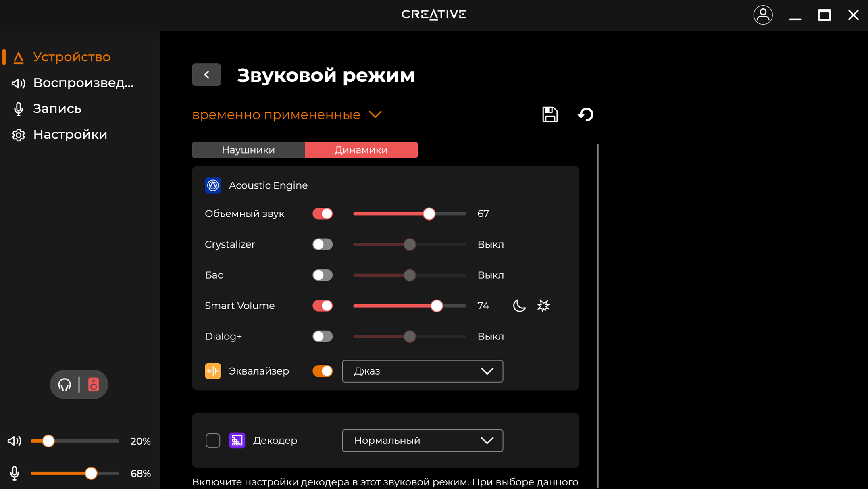The width and height of the screenshot is (868, 489).
Task: Click the save sound mode floppy icon
Action: pyautogui.click(x=550, y=114)
